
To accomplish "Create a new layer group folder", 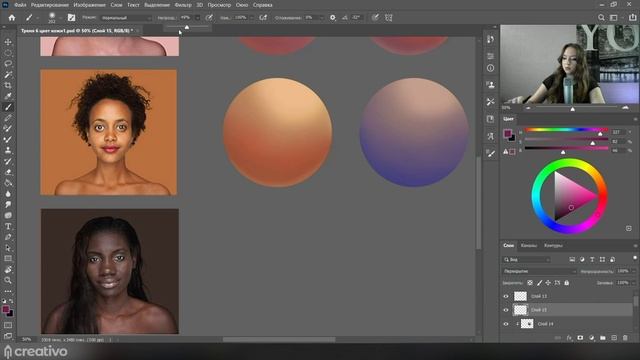I will [603, 338].
